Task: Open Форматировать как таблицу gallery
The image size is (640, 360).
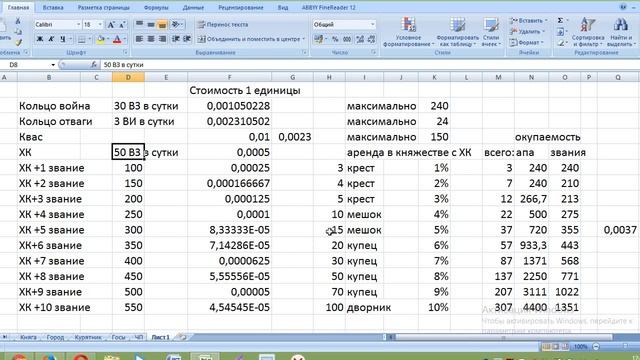Action: (x=457, y=32)
